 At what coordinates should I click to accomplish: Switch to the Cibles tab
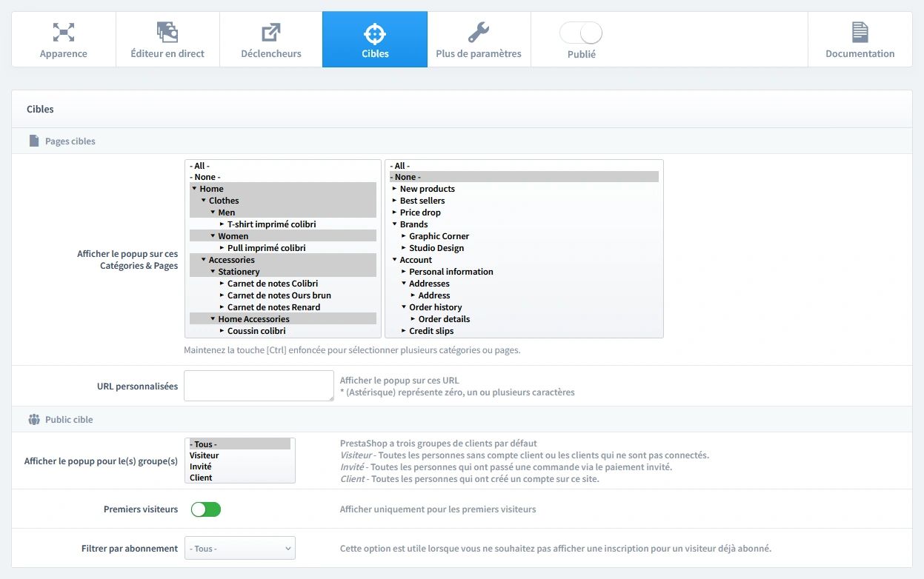374,39
